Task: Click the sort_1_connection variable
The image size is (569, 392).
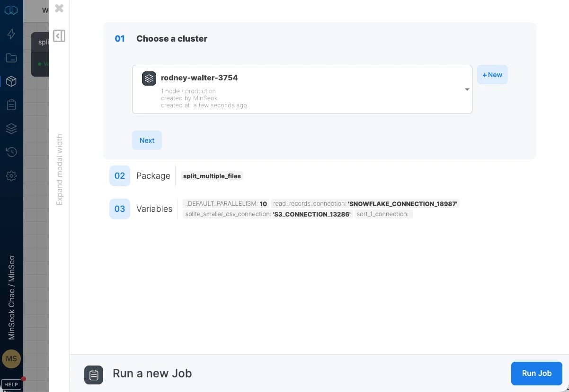Action: tap(383, 214)
